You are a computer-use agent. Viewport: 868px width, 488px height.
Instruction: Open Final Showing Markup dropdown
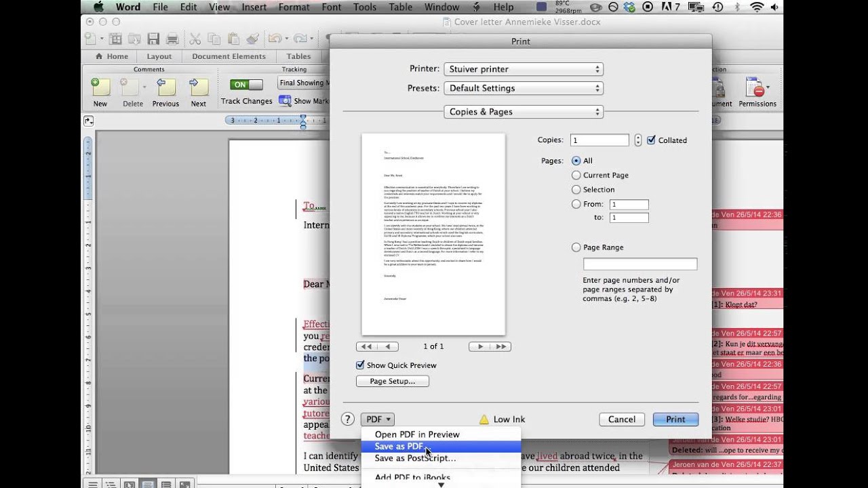304,83
